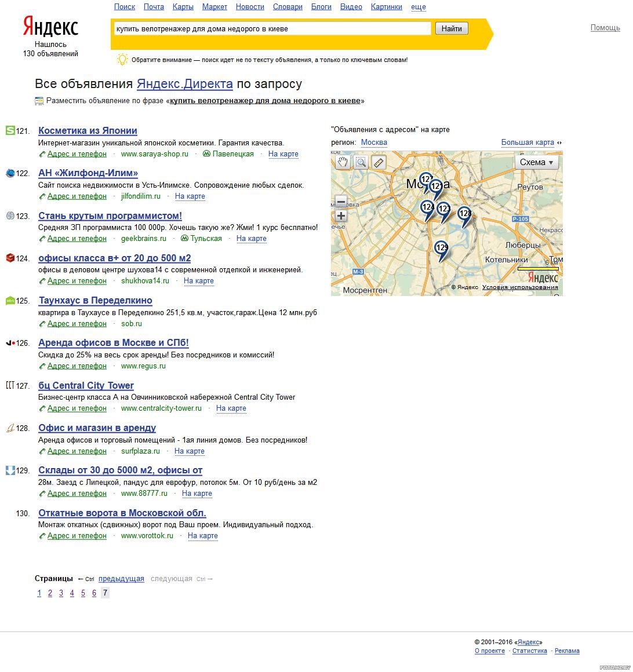Open Яндекс.Директа link in heading
633x672 pixels.
tap(185, 84)
